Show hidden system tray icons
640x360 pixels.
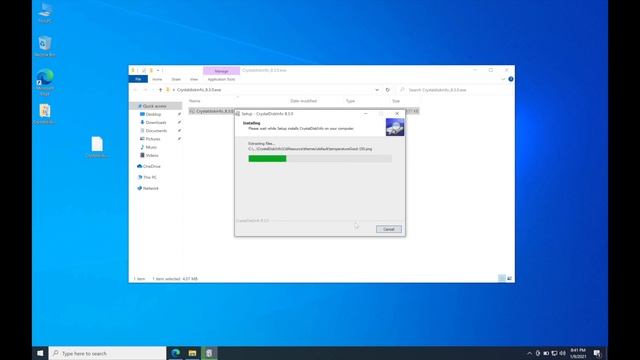529,353
